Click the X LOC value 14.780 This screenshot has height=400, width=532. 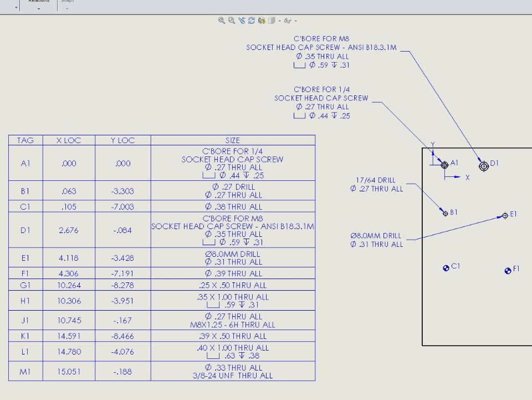(x=69, y=352)
